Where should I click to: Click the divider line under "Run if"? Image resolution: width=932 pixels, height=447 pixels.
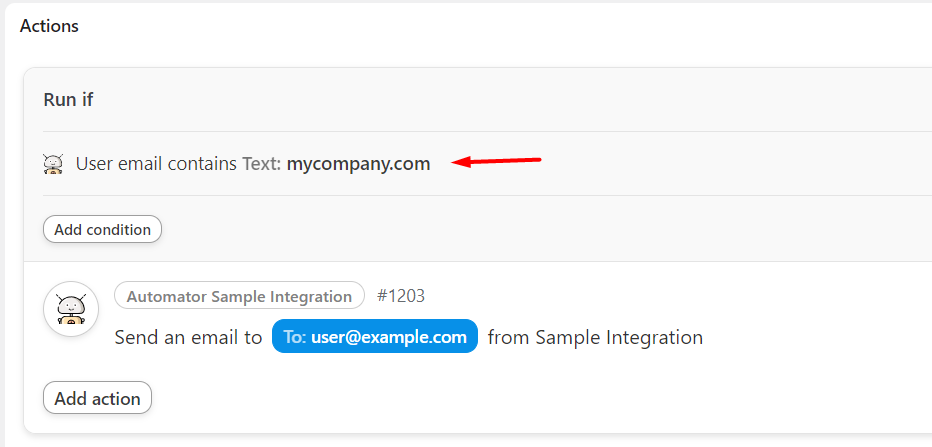click(480, 131)
